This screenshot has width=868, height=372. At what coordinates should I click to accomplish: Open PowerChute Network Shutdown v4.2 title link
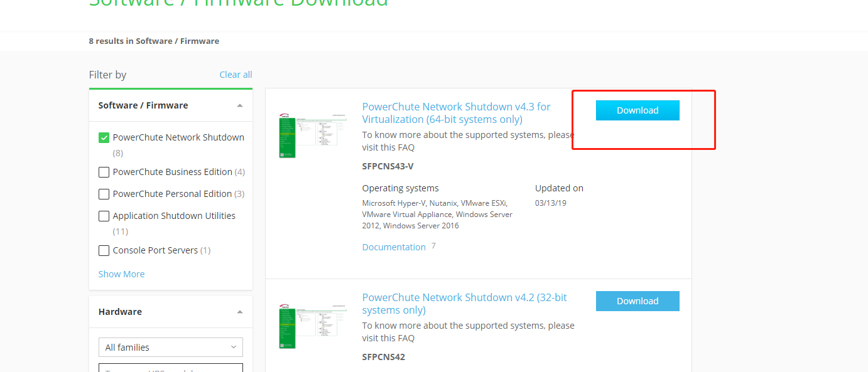click(465, 304)
